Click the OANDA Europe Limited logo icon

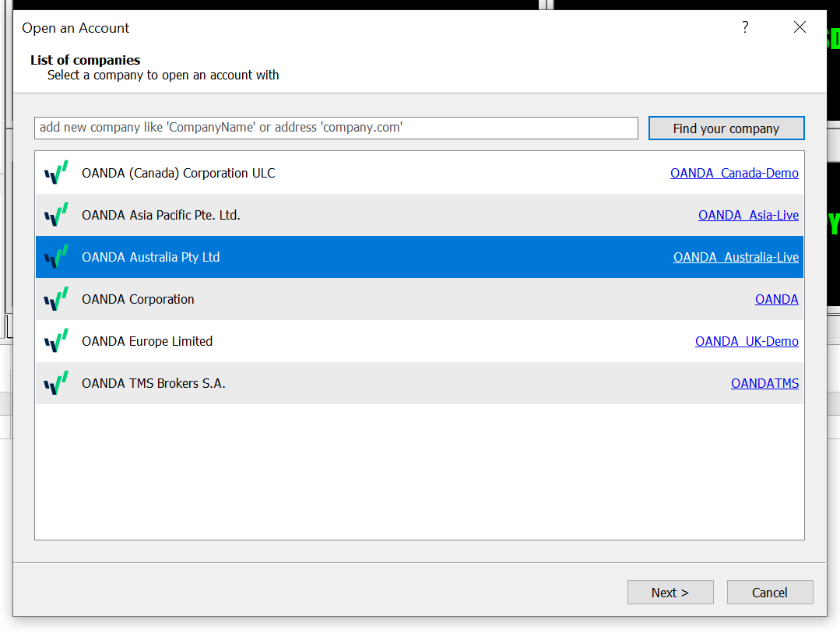pyautogui.click(x=56, y=341)
